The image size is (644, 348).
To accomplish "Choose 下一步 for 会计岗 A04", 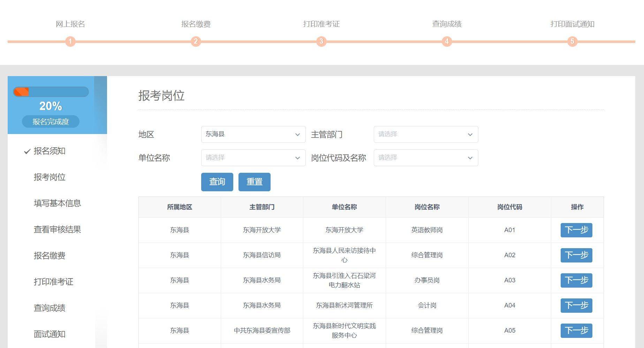I will point(576,305).
